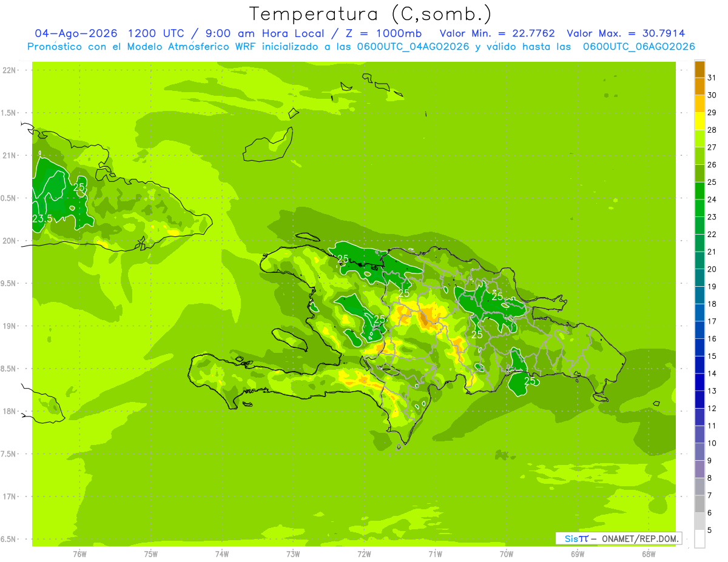
Task: Select valid-until time '0600UTC_06AGO2026' text
Action: (639, 47)
